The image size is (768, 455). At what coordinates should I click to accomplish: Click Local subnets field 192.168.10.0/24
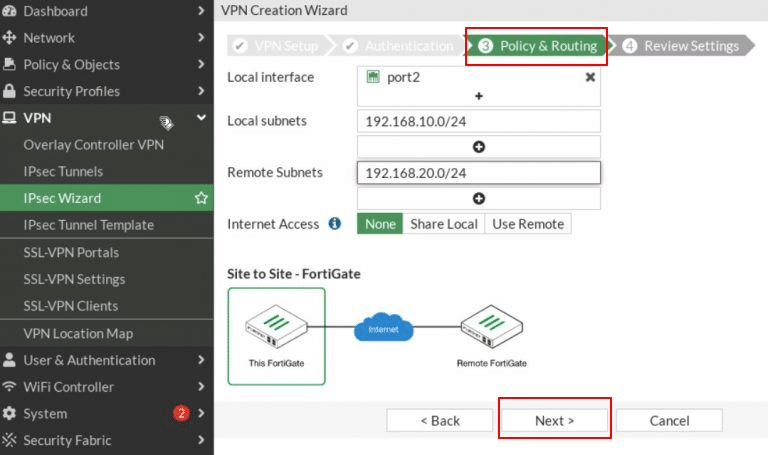tap(479, 121)
